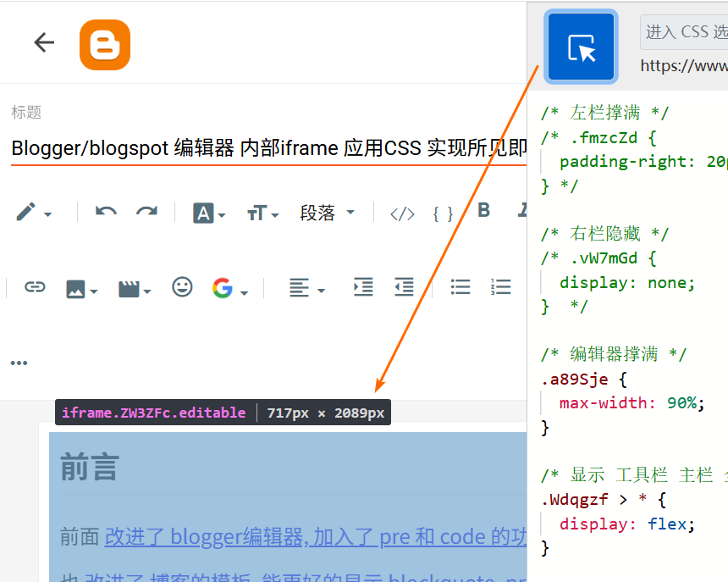The image size is (728, 582).
Task: Click the display: flex; CSS line
Action: tap(627, 524)
